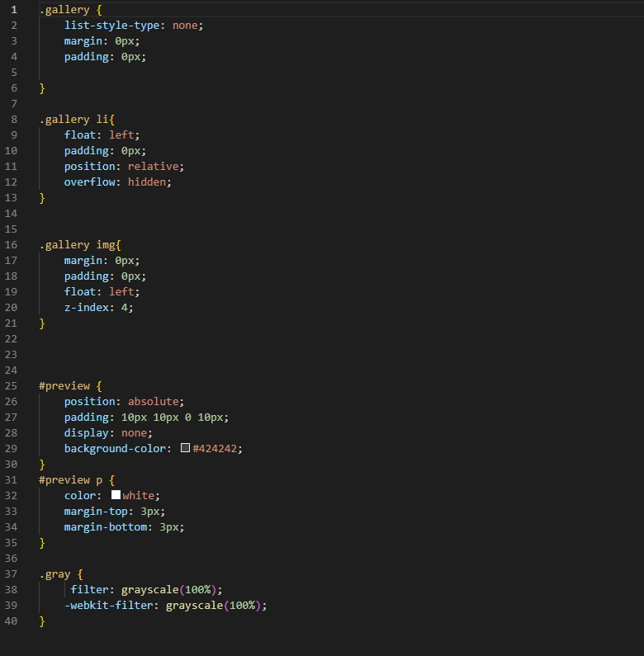Click the '.gray {' selector on line 37
The width and height of the screenshot is (644, 656).
(x=61, y=574)
